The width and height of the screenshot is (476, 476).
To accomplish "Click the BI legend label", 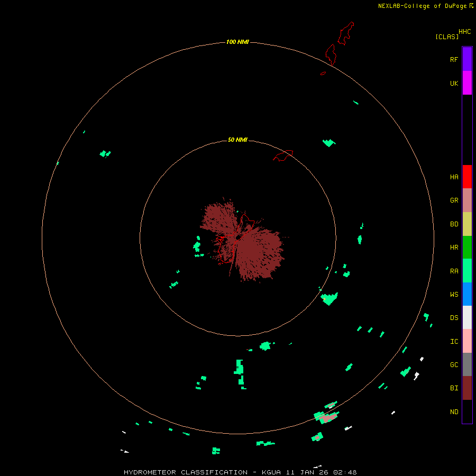I will pos(454,388).
